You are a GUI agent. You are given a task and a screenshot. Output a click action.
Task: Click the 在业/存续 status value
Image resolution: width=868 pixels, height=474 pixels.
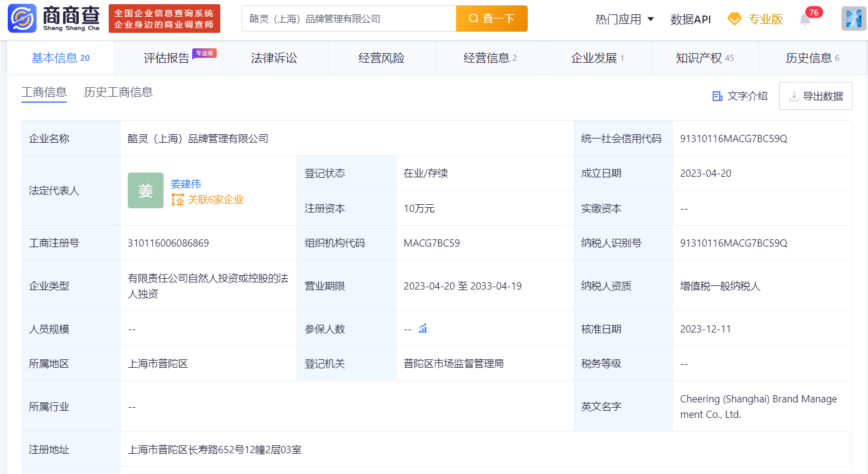click(x=426, y=173)
